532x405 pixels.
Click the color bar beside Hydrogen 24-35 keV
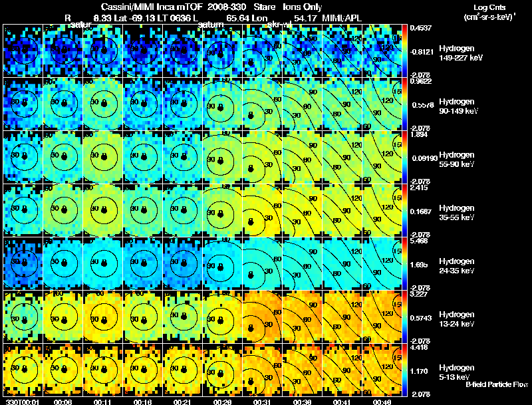[404, 264]
